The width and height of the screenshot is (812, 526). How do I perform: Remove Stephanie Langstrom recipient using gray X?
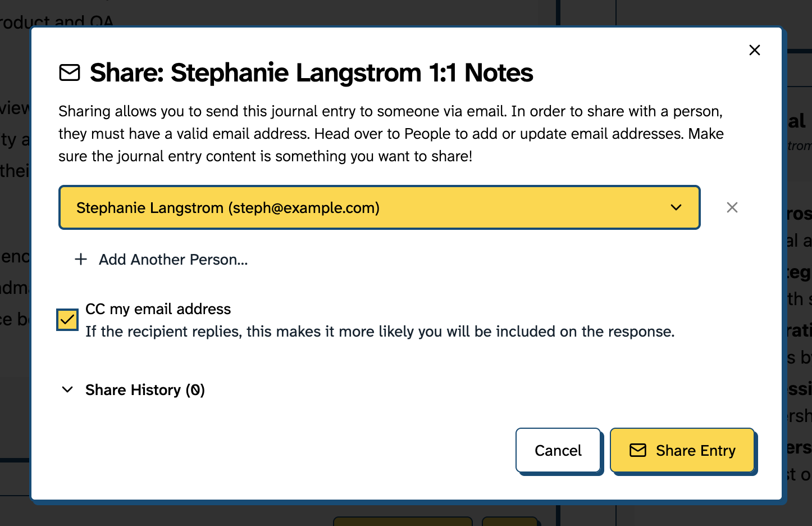pyautogui.click(x=732, y=207)
